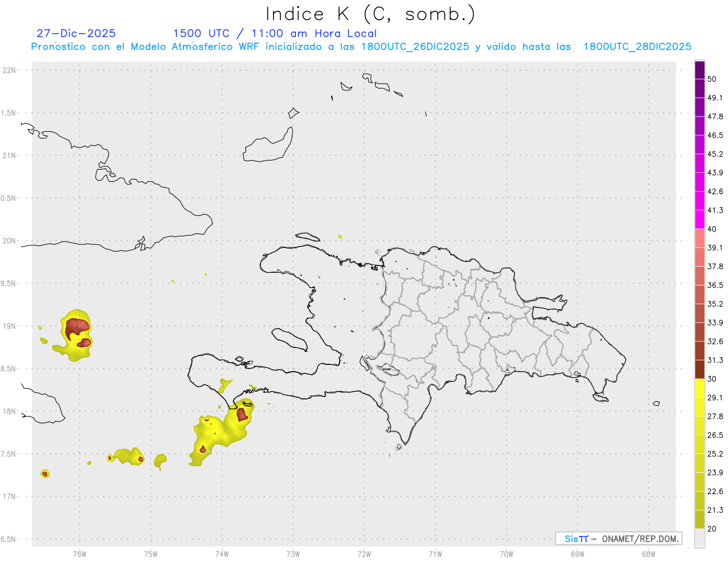Click the bright yellow swatch between 29.1 and 30
The image size is (728, 562).
[x=699, y=388]
